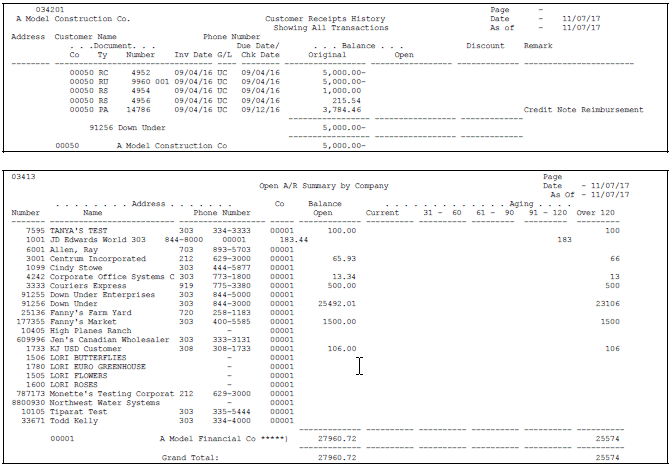Click report number 034201
Screen dimensions: 671x466
tap(50, 9)
